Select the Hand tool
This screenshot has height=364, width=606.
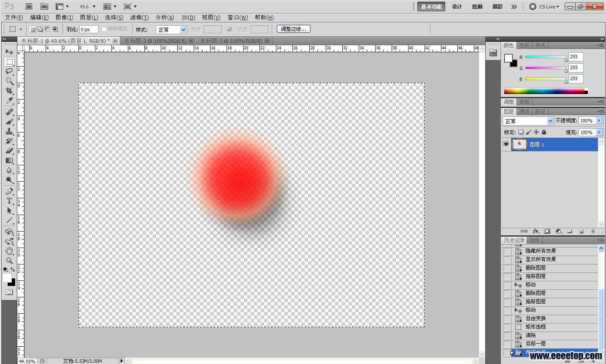pos(9,251)
